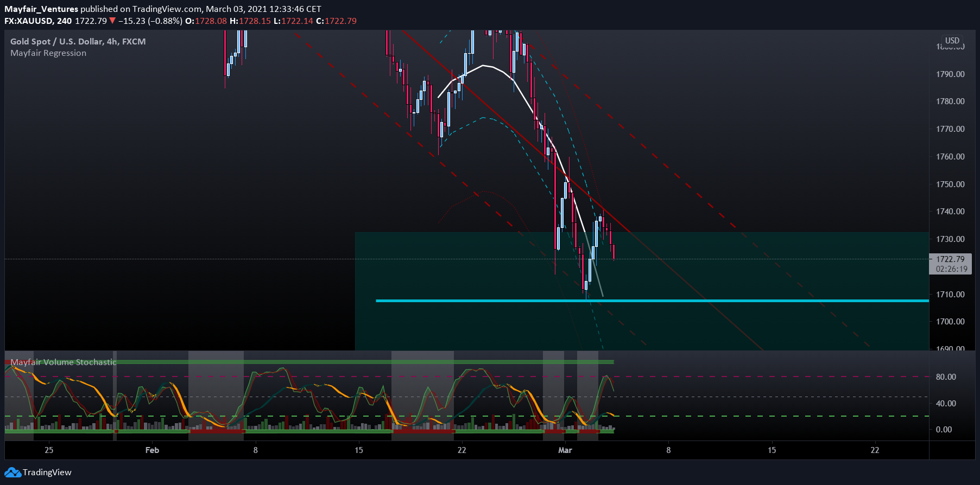This screenshot has height=485, width=980.
Task: Click the 1700.00 price axis label
Action: coord(950,322)
